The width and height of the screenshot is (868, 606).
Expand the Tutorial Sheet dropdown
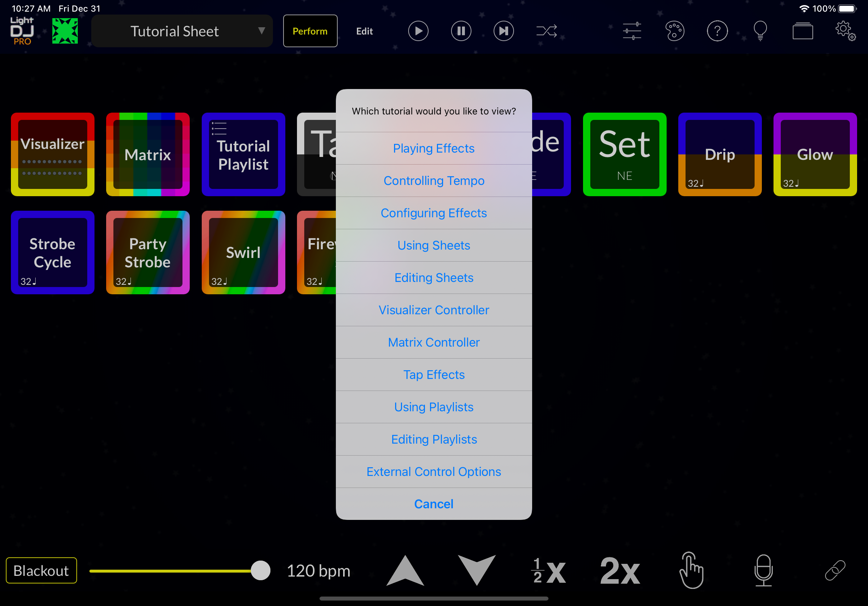click(182, 31)
